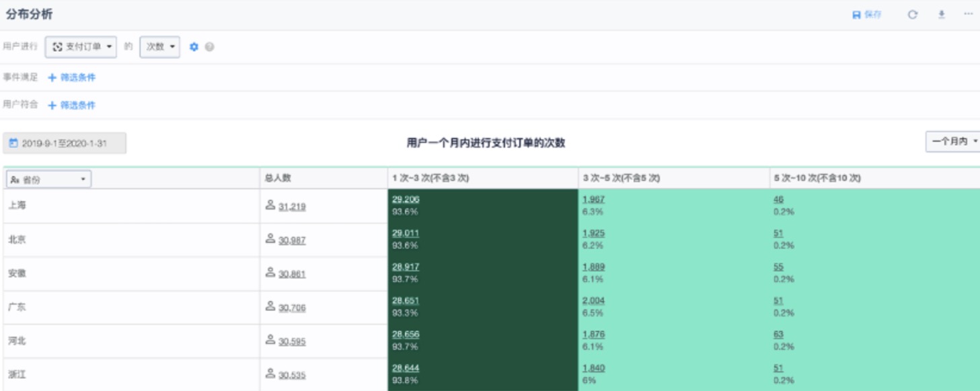The height and width of the screenshot is (391, 980).
Task: Click value 28,644 in 浙江 row
Action: (x=406, y=367)
